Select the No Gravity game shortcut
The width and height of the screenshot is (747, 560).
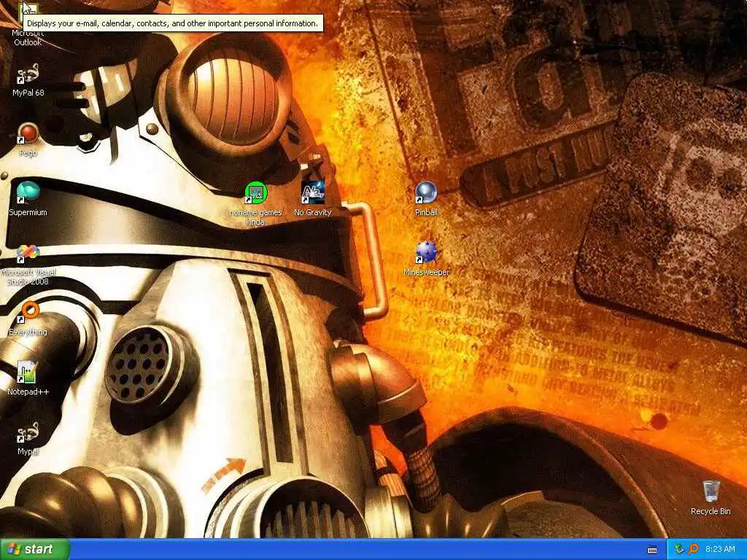point(312,200)
